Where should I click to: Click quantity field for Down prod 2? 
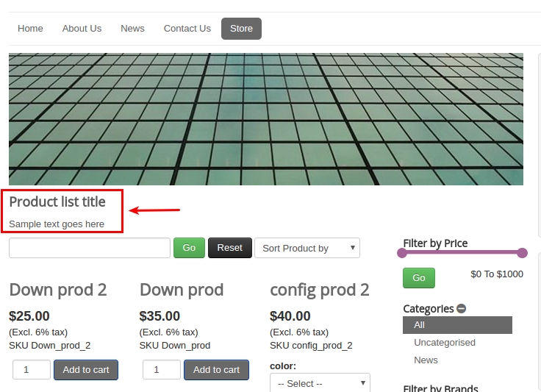click(31, 370)
